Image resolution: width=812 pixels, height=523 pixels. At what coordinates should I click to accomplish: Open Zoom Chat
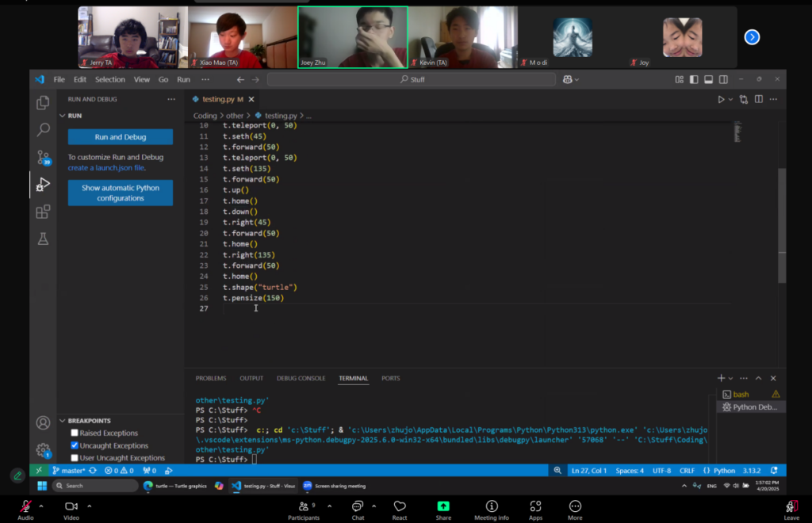pos(358,510)
